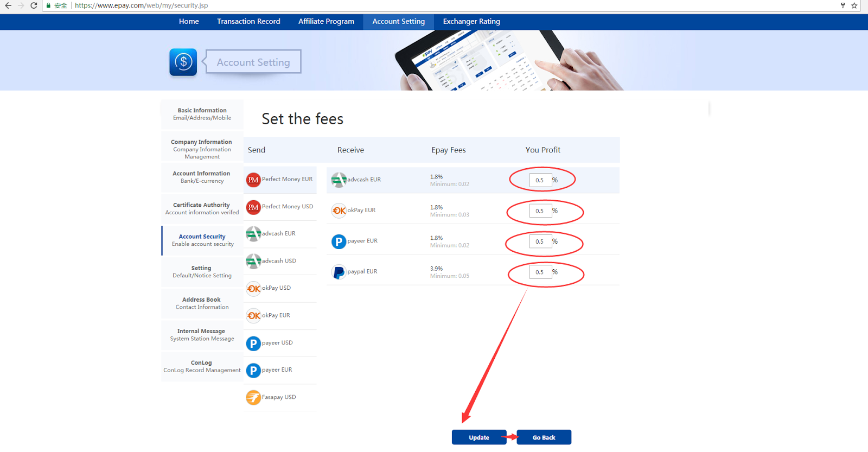868x452 pixels.
Task: Click the Account Setting banner label
Action: [x=253, y=62]
